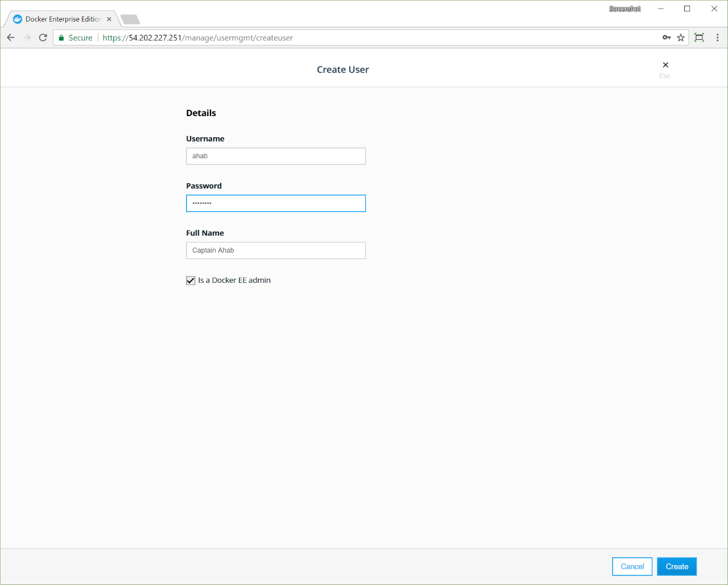728x585 pixels.
Task: Click the Full Name field with Captain Ahab
Action: [x=276, y=251]
